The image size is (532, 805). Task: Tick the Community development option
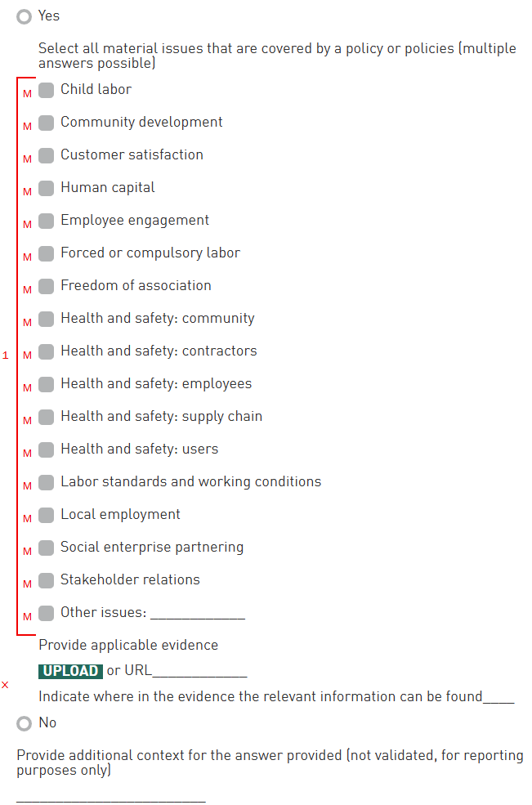[x=47, y=123]
